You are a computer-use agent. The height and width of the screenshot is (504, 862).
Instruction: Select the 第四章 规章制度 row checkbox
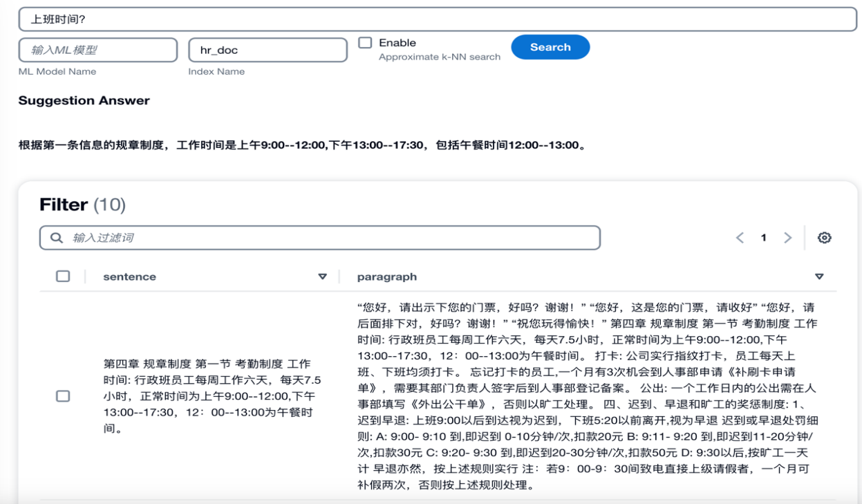tap(63, 396)
